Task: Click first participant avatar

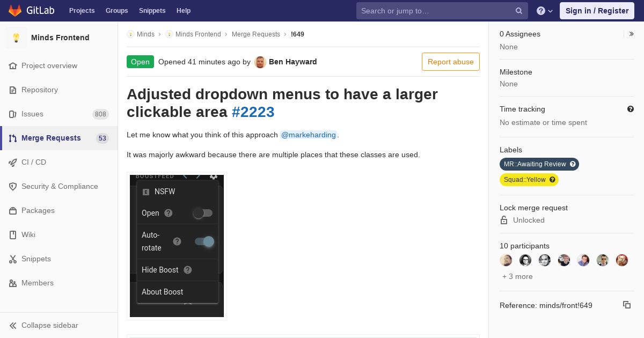Action: [x=506, y=260]
